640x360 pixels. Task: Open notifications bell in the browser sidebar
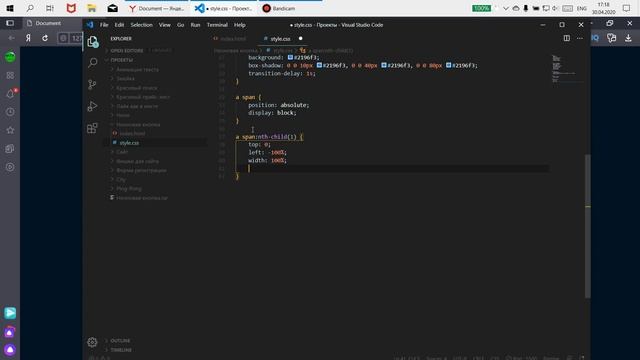tap(10, 93)
